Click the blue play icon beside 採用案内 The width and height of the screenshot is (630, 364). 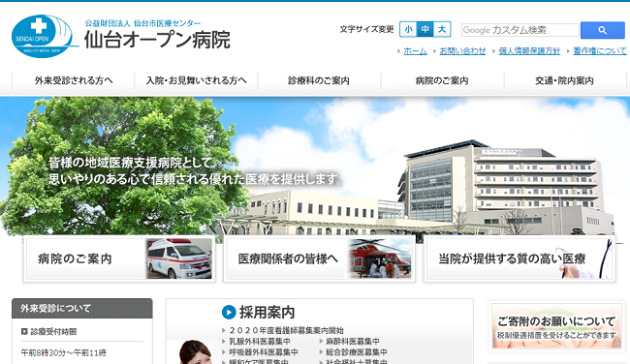coord(229,312)
